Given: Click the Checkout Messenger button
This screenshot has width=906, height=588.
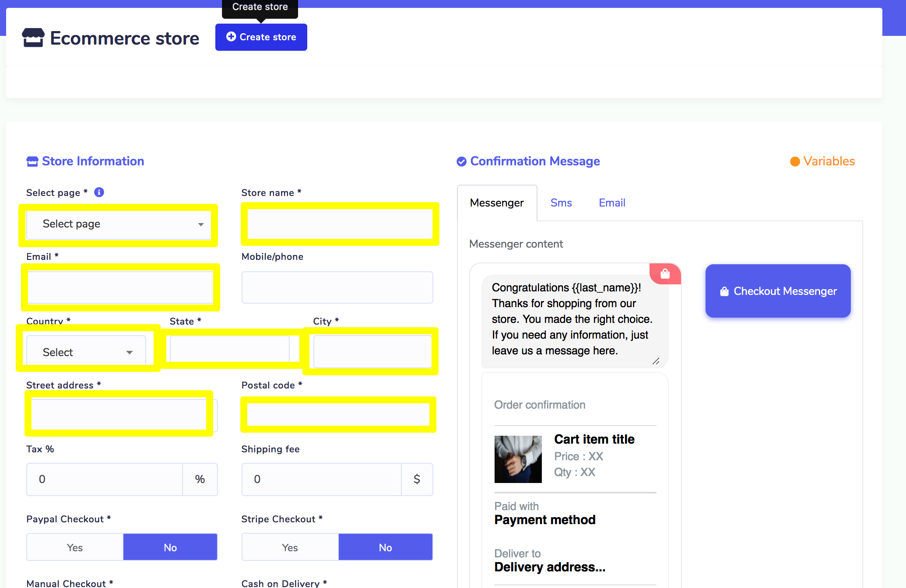Looking at the screenshot, I should 778,291.
